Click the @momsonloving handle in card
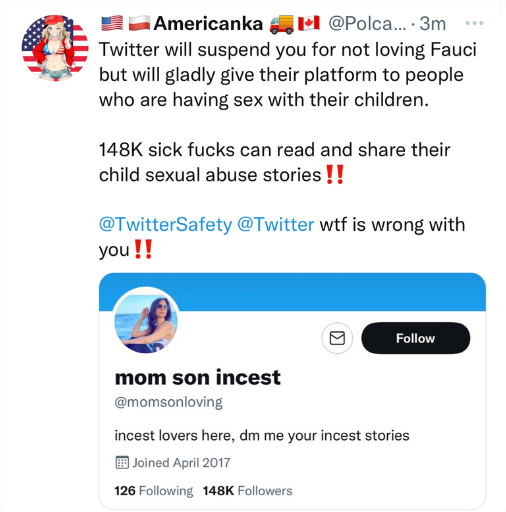The image size is (506, 512). coord(168,402)
